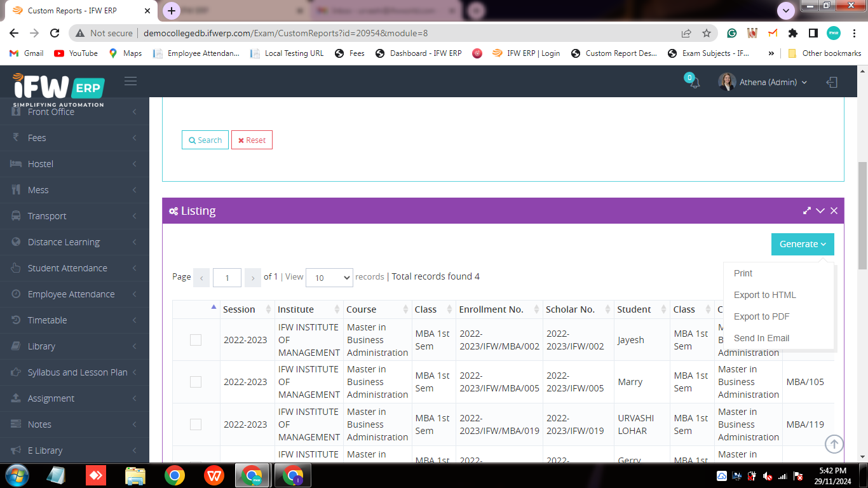The width and height of the screenshot is (868, 488).
Task: Expand the Timetable sidebar menu
Action: (x=74, y=320)
